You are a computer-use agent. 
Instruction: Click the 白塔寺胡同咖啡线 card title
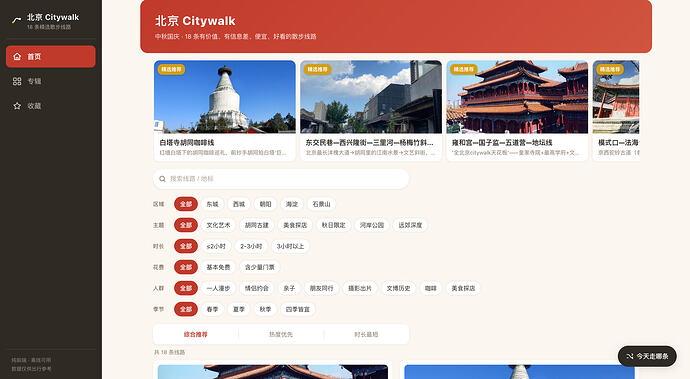tap(187, 143)
